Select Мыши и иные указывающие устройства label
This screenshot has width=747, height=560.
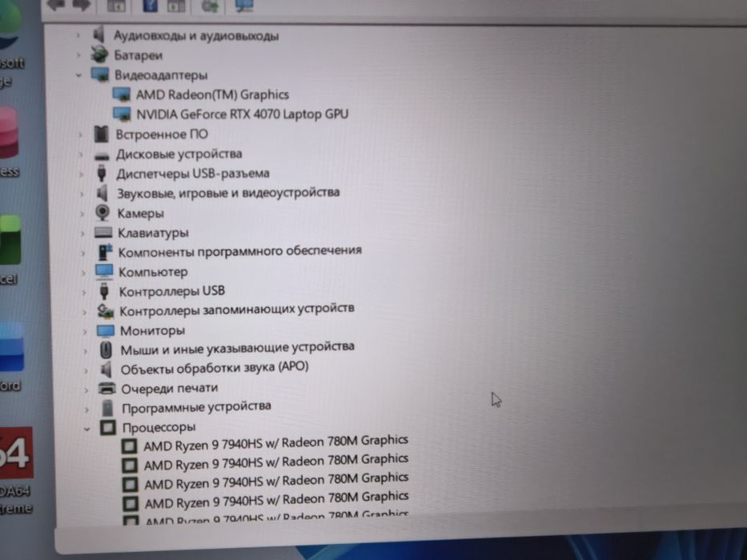point(237,348)
